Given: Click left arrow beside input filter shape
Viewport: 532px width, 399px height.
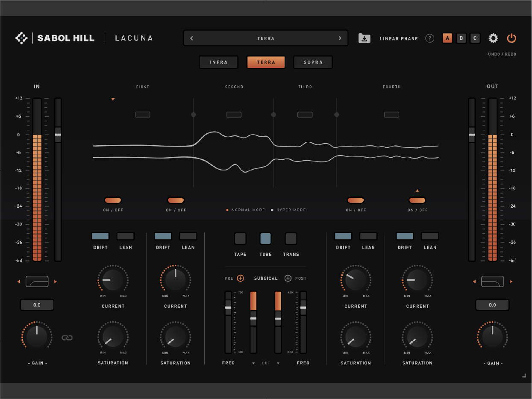Looking at the screenshot, I should [18, 282].
